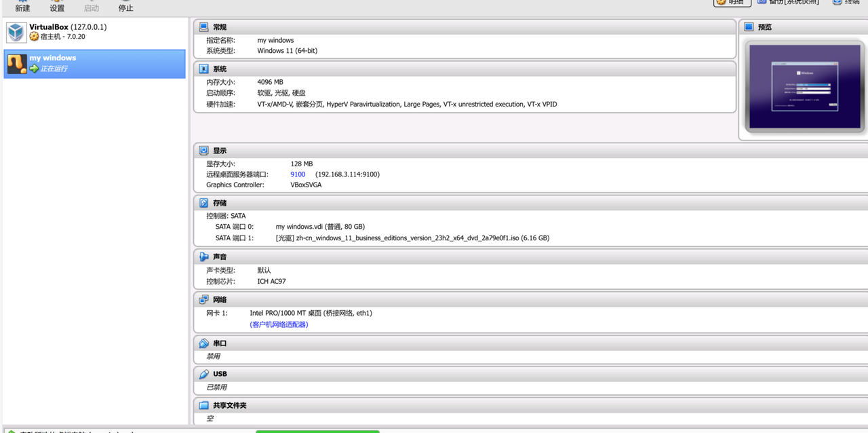This screenshot has width=868, height=433.
Task: Click the my windows VM OS icon
Action: [17, 64]
